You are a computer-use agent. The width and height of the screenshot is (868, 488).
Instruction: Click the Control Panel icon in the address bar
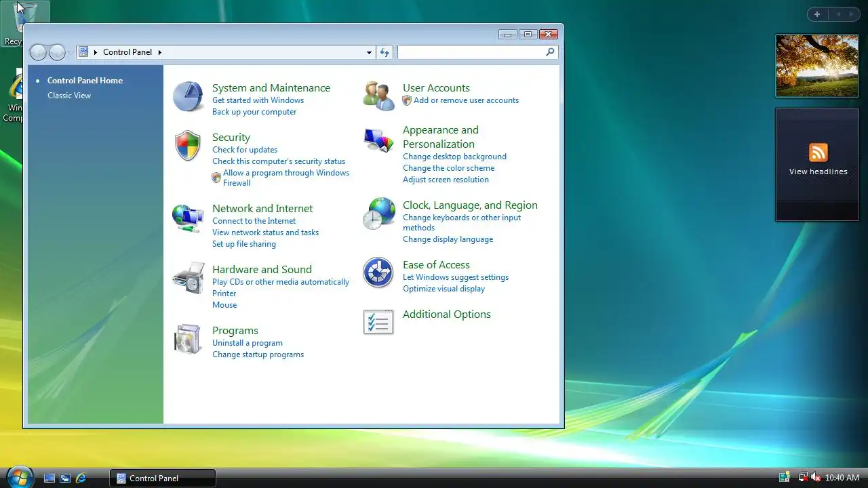point(84,52)
